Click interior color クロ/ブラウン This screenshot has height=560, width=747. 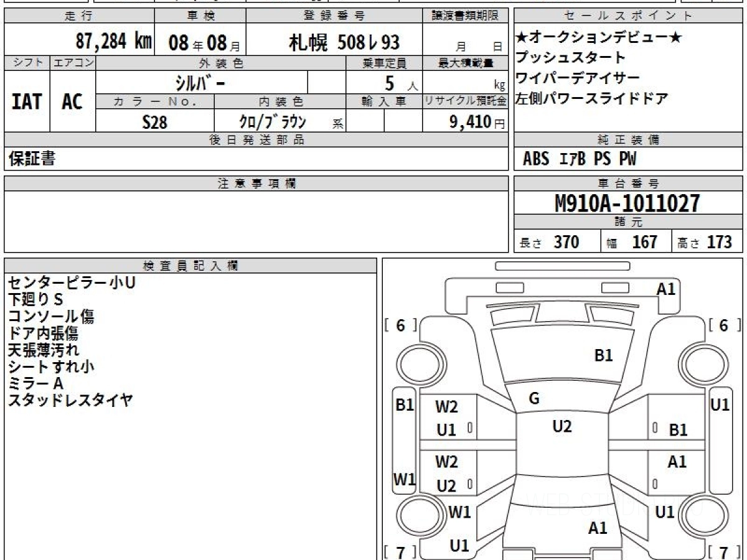pyautogui.click(x=273, y=122)
